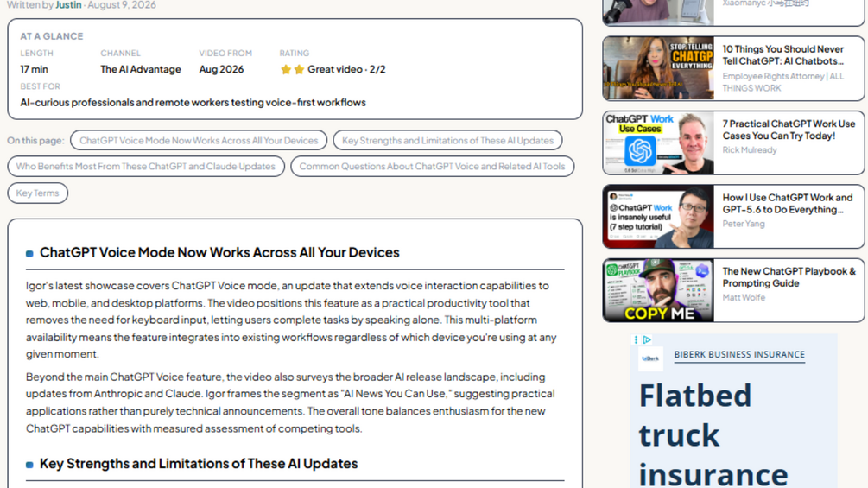
Task: Open the Xiaomanyc video card thumbnail
Action: point(659,12)
